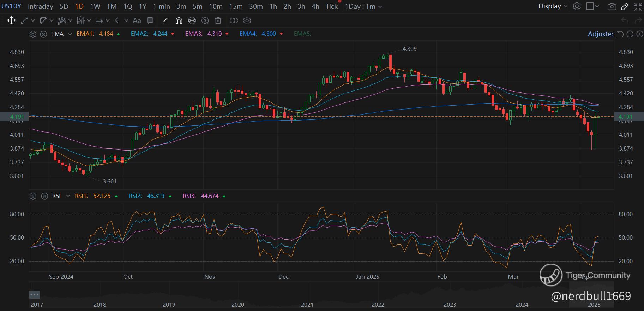This screenshot has height=311, width=644.
Task: Toggle the exit fullscreen collapse icon
Action: coord(638,6)
